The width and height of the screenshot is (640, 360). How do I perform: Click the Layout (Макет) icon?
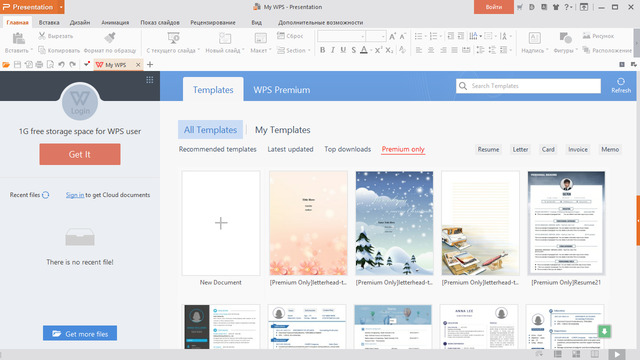click(260, 38)
